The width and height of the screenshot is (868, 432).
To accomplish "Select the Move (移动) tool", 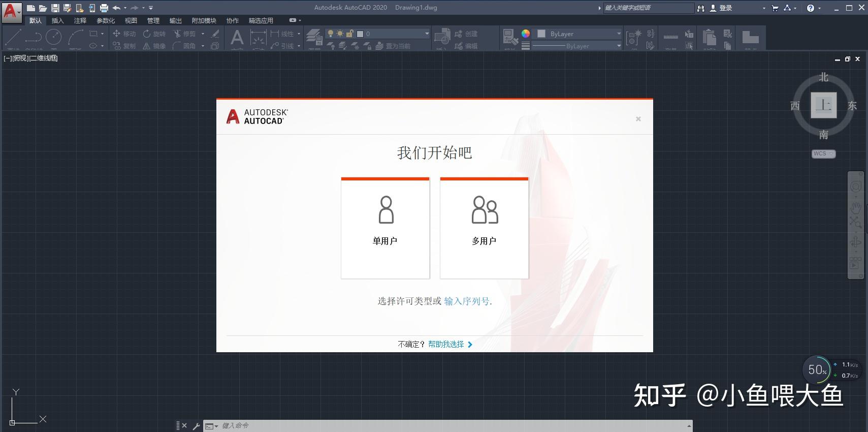I will point(124,34).
